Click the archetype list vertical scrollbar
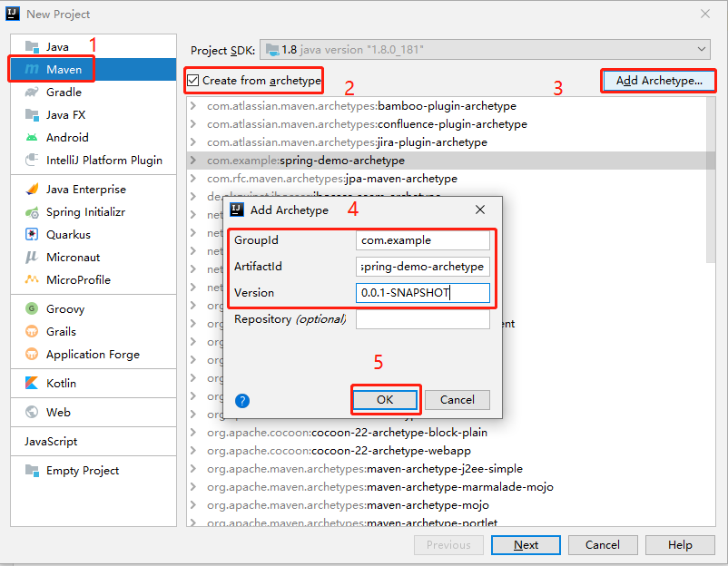 [x=711, y=181]
